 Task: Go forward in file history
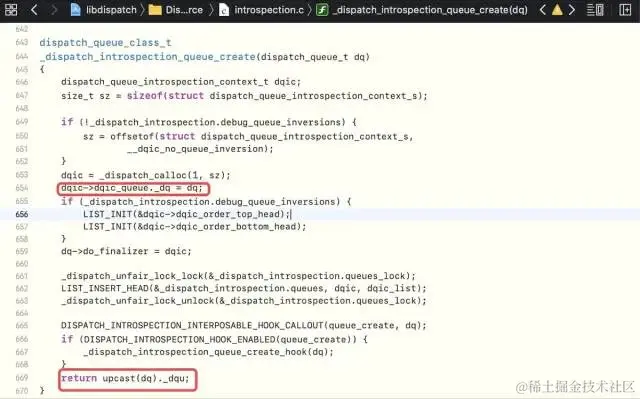(53, 9)
